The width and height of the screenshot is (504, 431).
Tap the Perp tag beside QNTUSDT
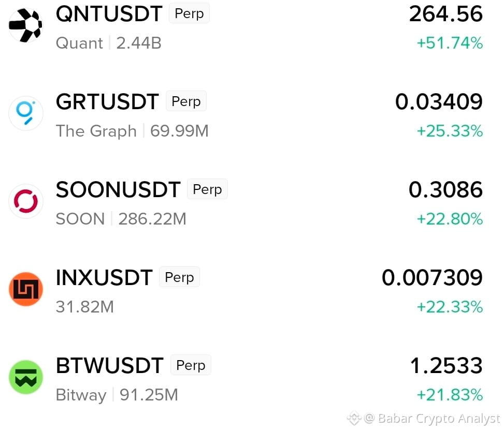[x=189, y=13]
